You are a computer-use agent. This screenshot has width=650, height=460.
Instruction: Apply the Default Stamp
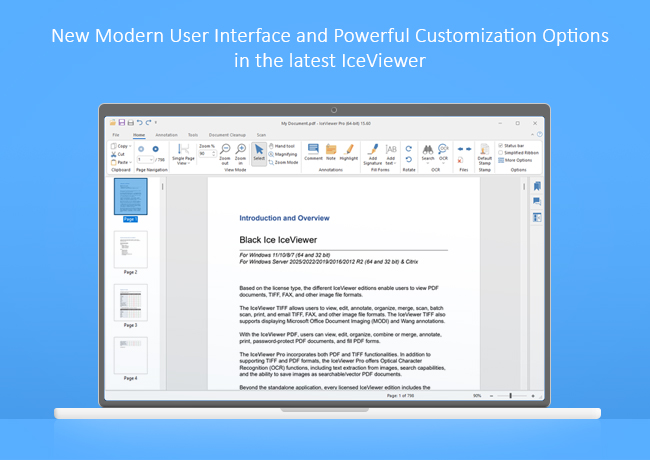click(485, 154)
